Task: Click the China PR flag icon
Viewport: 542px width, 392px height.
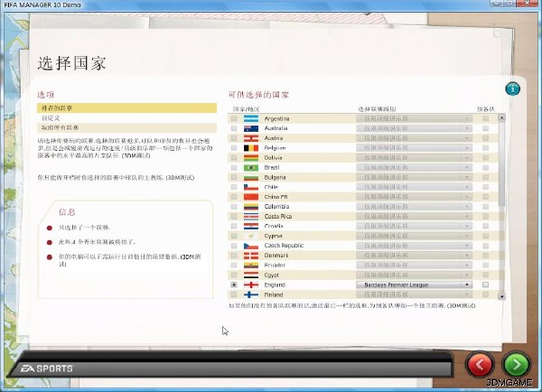Action: click(x=251, y=197)
